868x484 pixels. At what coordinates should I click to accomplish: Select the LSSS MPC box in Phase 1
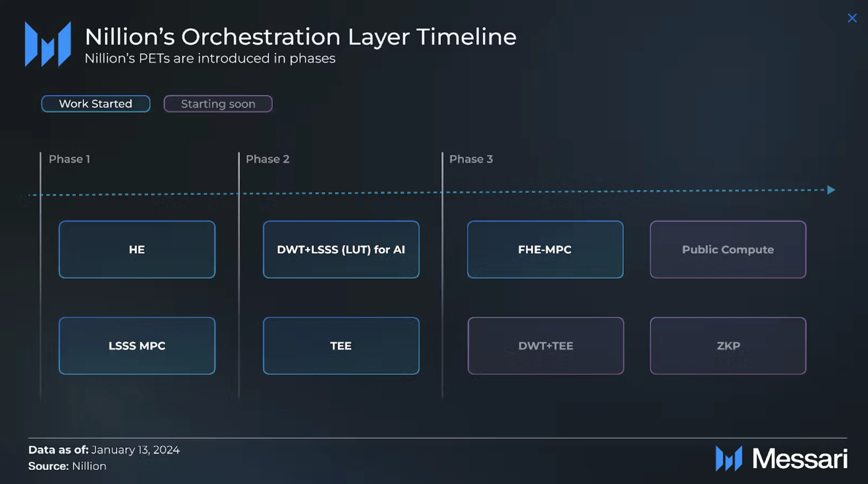(x=137, y=346)
